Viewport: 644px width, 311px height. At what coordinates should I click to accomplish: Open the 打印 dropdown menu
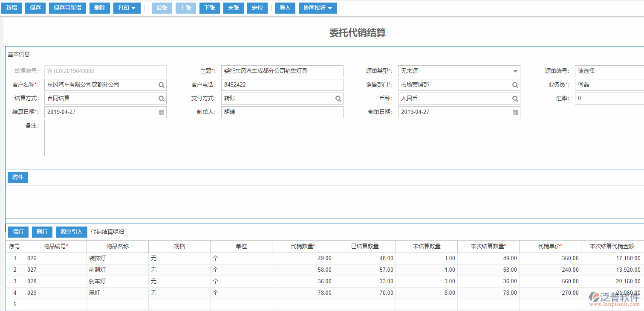tap(127, 8)
